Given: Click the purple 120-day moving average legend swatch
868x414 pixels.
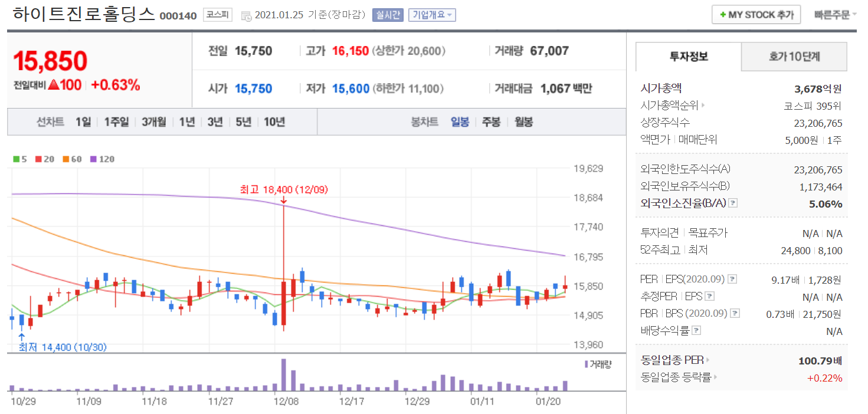Looking at the screenshot, I should [93, 159].
